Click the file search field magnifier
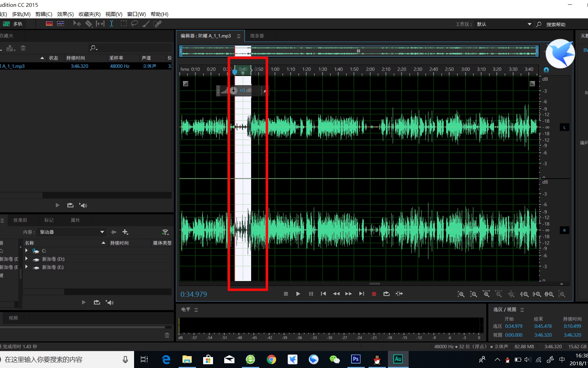The height and width of the screenshot is (368, 588). tap(93, 48)
